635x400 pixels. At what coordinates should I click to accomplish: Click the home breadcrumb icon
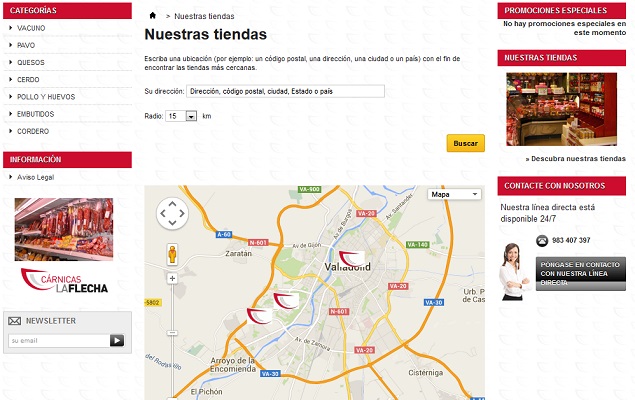[x=152, y=16]
